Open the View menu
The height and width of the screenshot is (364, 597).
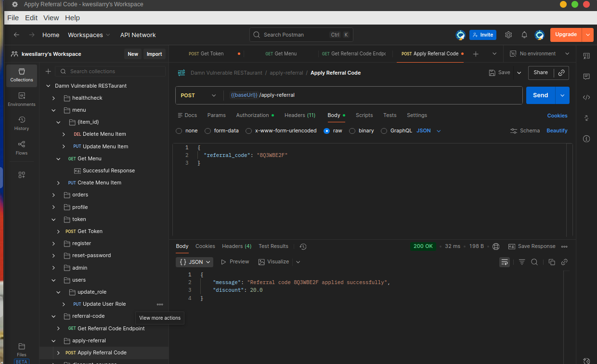pyautogui.click(x=51, y=17)
